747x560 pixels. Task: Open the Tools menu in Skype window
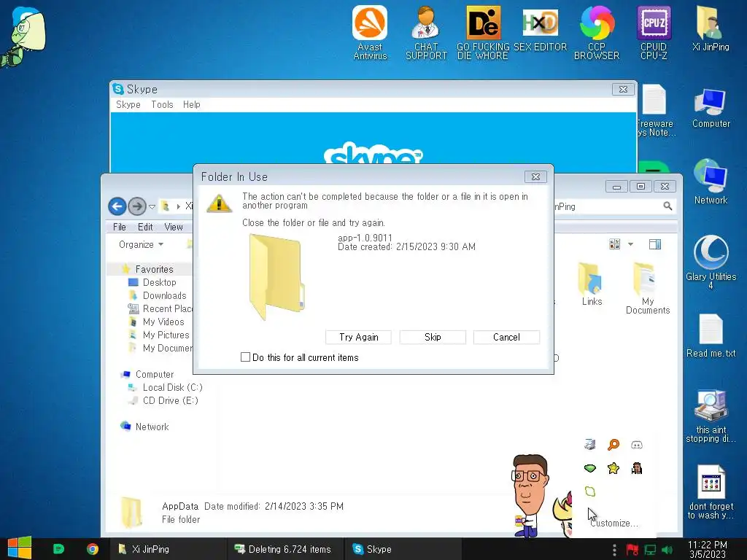(162, 104)
